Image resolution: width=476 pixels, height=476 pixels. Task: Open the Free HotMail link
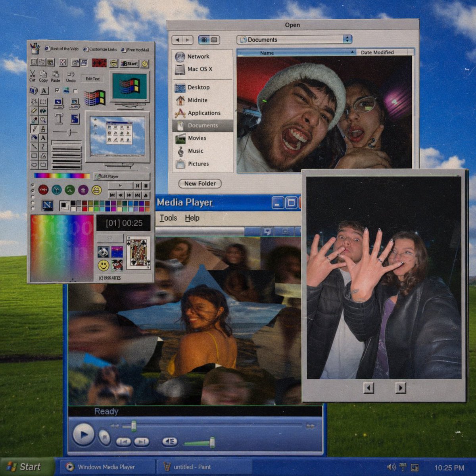135,50
